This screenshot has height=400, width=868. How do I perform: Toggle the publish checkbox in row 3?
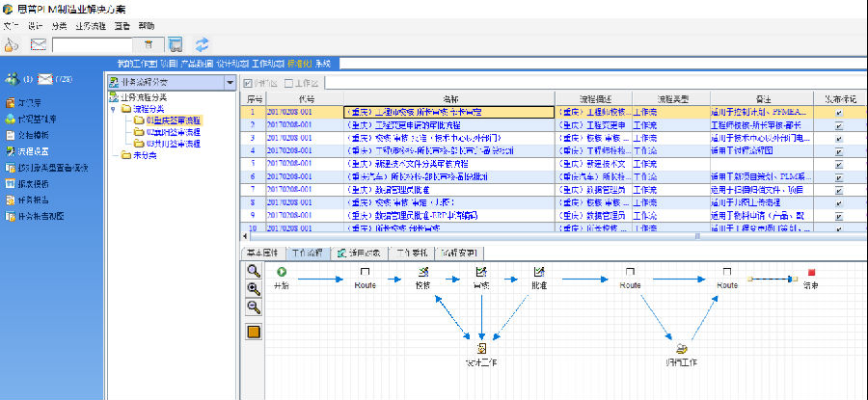point(837,138)
